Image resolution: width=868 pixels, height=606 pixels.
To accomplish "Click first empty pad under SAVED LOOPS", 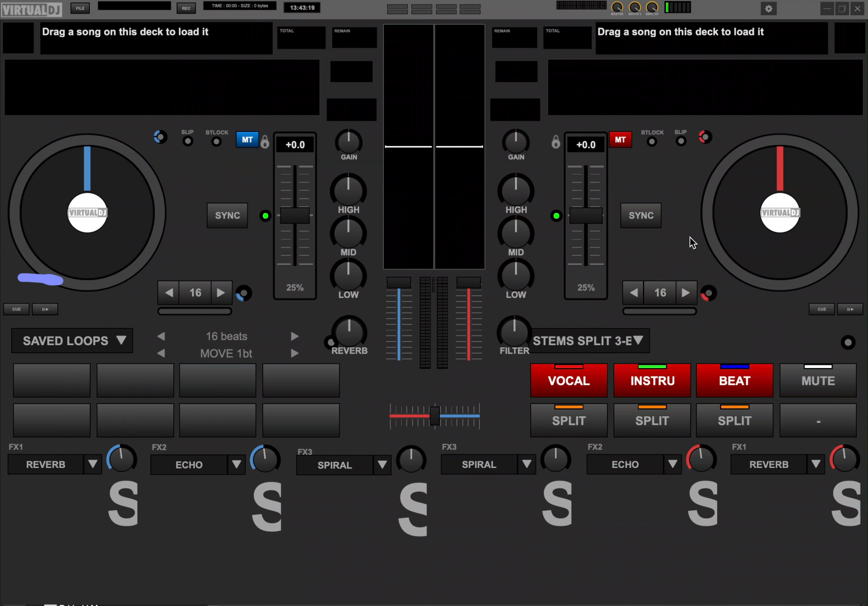I will [x=52, y=380].
